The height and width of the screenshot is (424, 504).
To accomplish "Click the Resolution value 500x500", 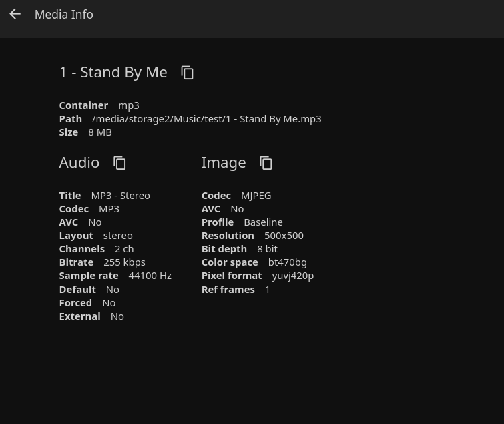I will click(x=284, y=235).
